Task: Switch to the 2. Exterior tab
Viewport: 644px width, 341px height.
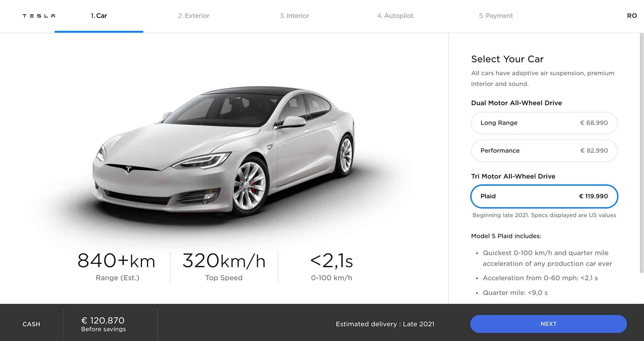Action: [193, 16]
